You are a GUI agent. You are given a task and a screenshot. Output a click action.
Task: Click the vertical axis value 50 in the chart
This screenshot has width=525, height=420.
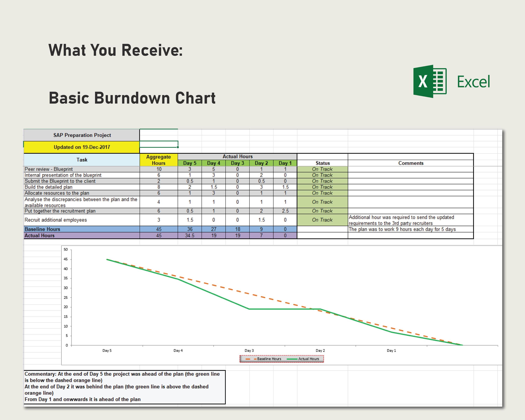(x=66, y=249)
